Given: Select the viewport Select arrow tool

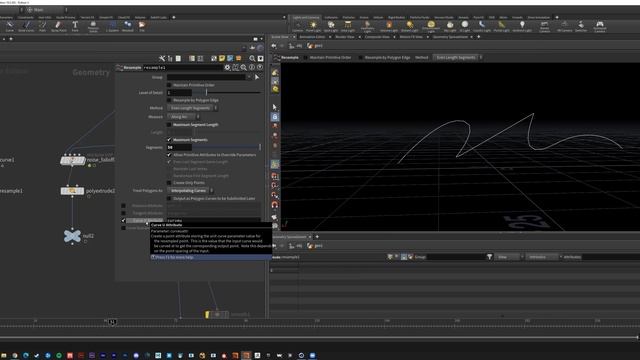Looking at the screenshot, I should [x=275, y=107].
